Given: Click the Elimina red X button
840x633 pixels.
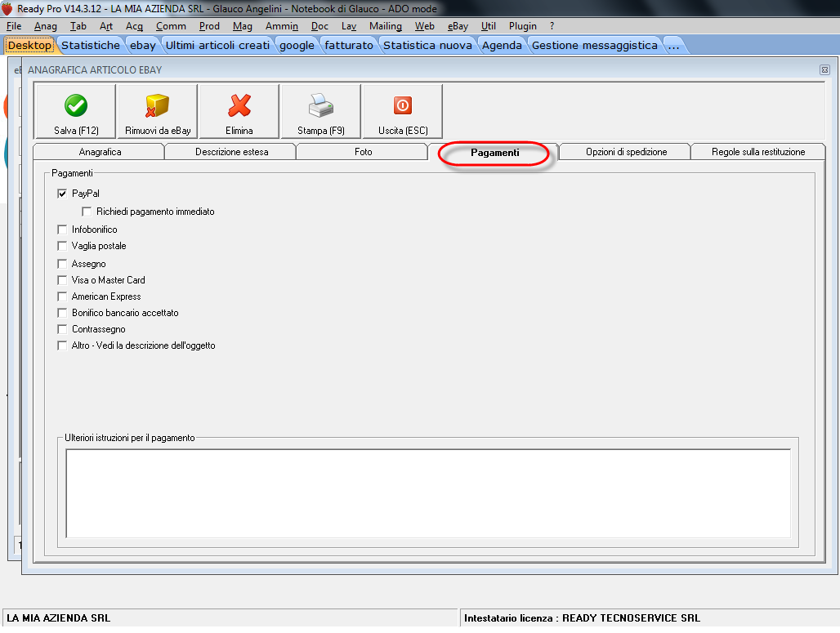Looking at the screenshot, I should 239,112.
